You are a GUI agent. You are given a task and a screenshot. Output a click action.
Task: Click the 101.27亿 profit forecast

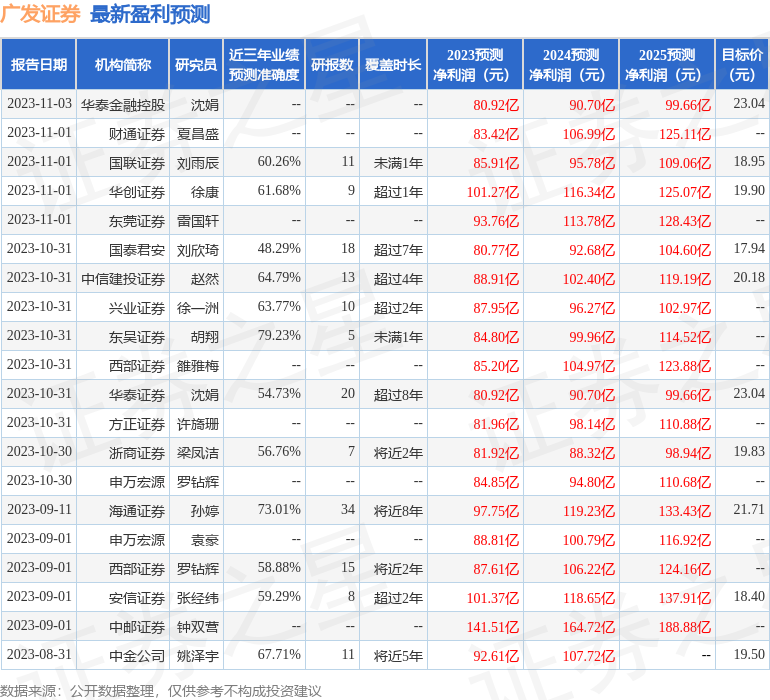tap(493, 192)
